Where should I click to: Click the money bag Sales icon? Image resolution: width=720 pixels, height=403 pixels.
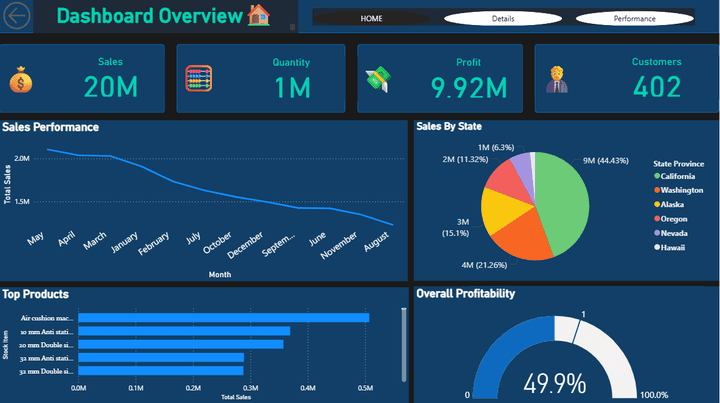(x=21, y=79)
